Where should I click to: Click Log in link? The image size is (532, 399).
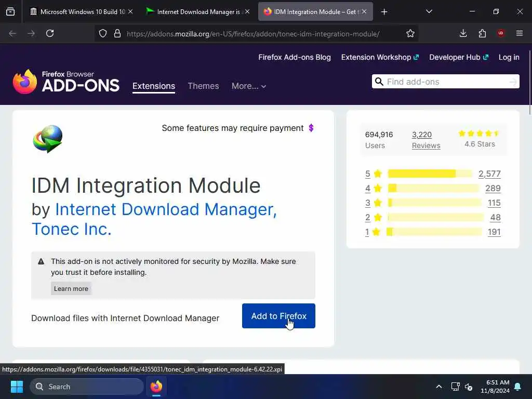coord(509,57)
